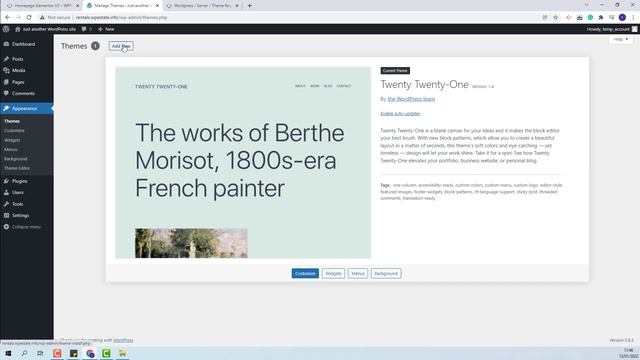Click the share page icon in address bar
Image resolution: width=640 pixels, height=360 pixels.
(545, 18)
